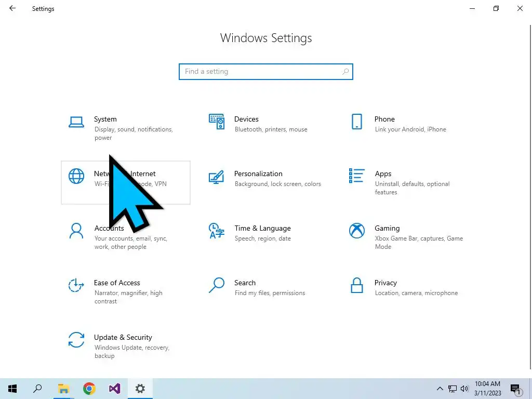532x399 pixels.
Task: Click the magnifier inside Find a setting
Action: click(x=345, y=72)
